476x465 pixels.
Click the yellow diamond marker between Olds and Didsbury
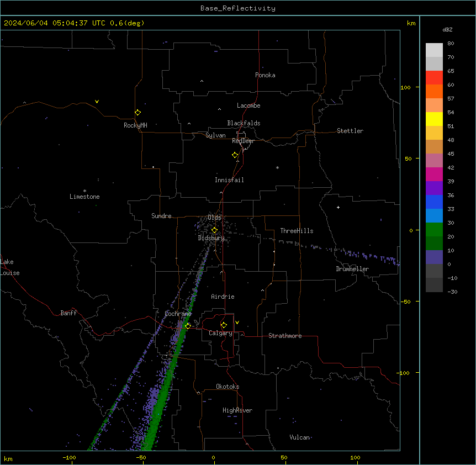point(214,230)
